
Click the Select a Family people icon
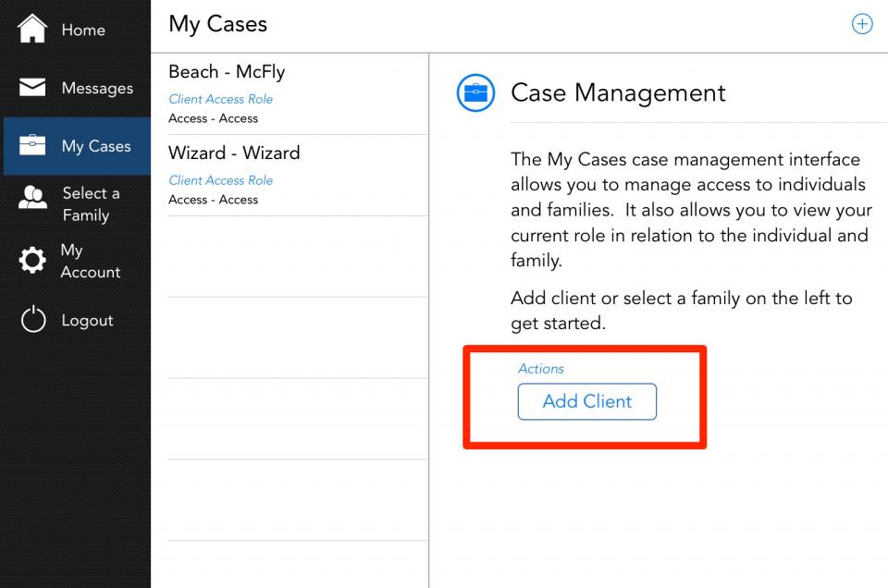(33, 198)
